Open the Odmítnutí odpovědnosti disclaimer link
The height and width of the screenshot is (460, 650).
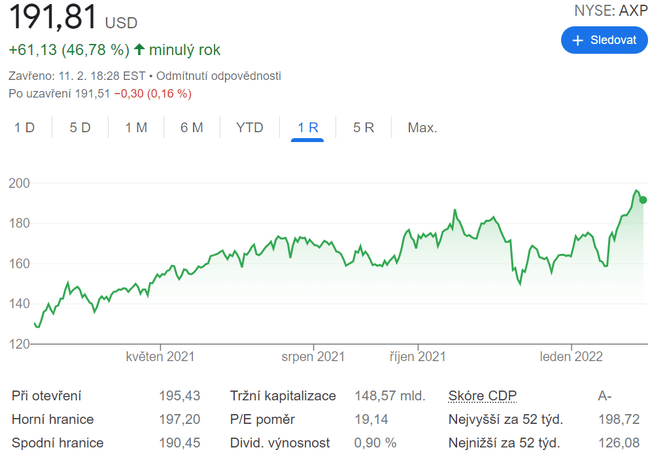point(218,76)
